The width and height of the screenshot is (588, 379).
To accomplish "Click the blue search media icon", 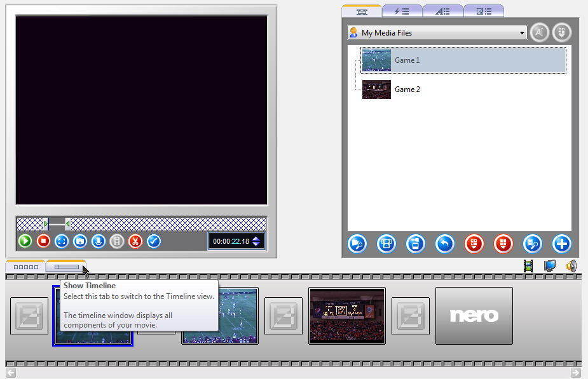I will click(533, 244).
